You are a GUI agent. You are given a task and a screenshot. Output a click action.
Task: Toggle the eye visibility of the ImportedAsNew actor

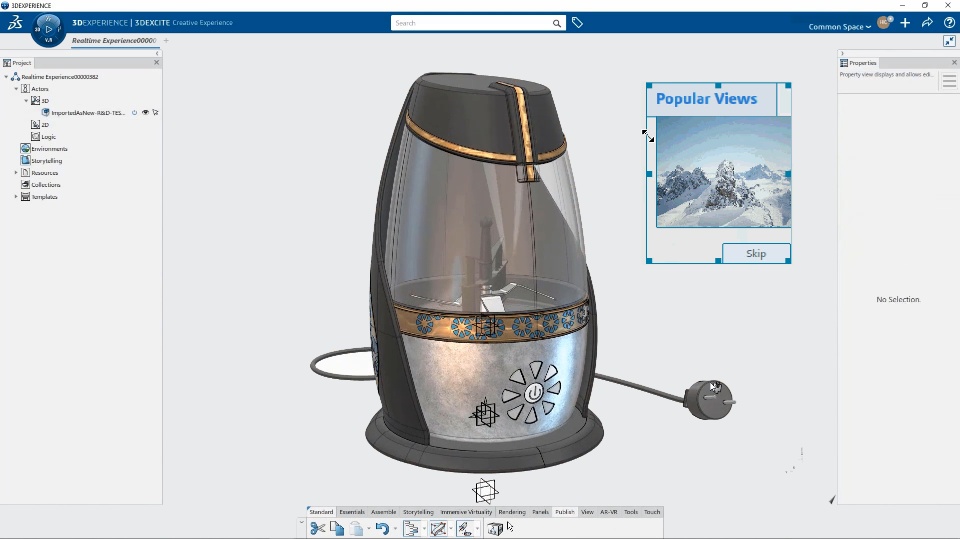[x=145, y=113]
